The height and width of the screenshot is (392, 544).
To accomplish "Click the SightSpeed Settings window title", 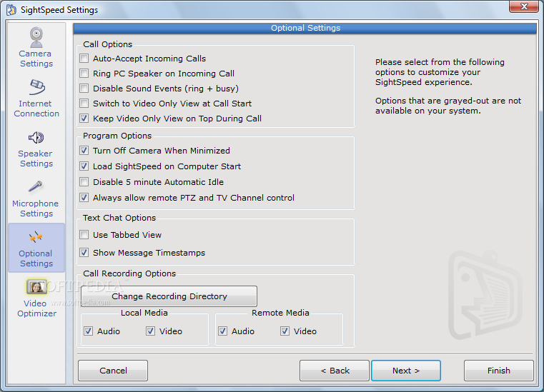I will (x=59, y=10).
